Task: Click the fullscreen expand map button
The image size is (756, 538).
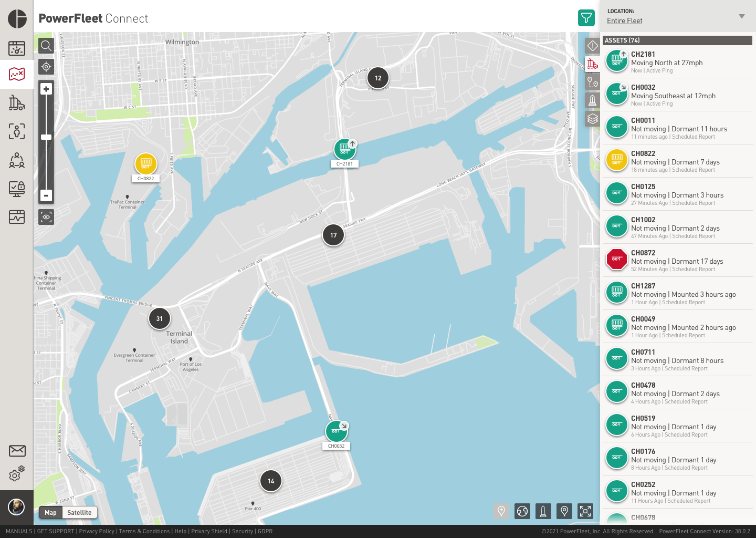Action: tap(585, 511)
